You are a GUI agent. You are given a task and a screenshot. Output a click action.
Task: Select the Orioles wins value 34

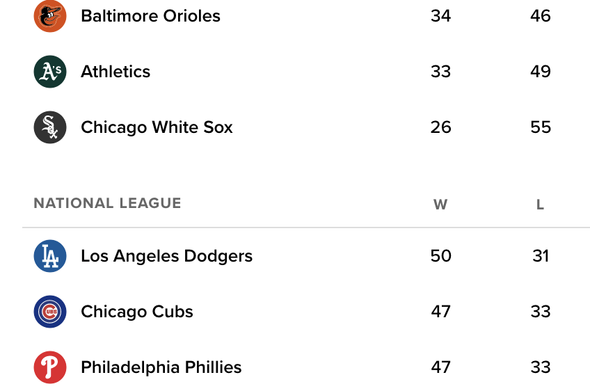click(x=441, y=16)
